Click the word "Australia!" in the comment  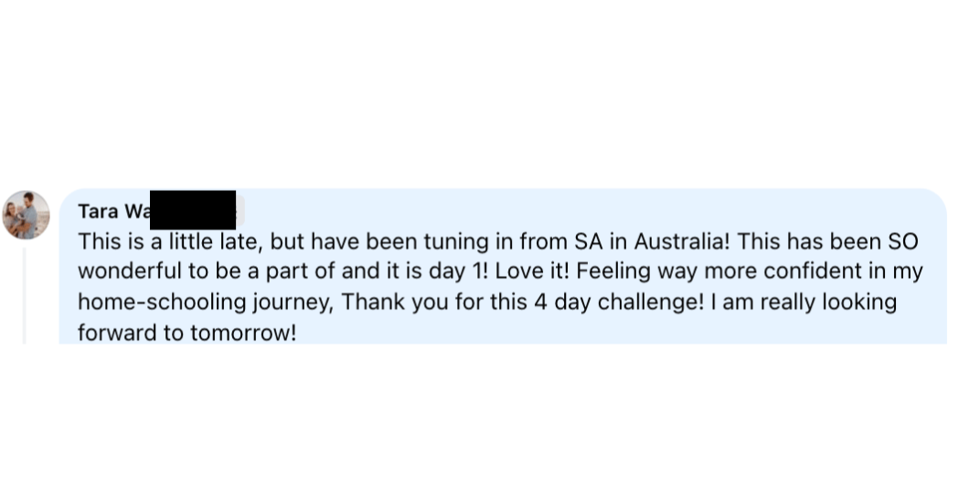point(681,242)
